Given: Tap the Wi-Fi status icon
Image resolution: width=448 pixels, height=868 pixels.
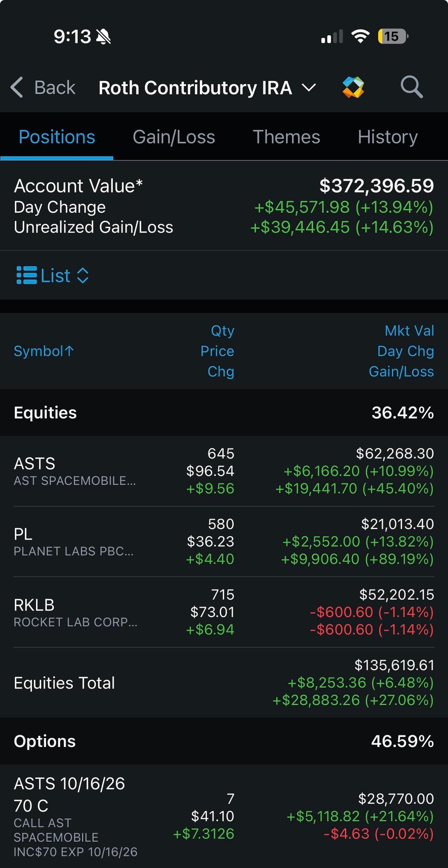Looking at the screenshot, I should pyautogui.click(x=360, y=36).
